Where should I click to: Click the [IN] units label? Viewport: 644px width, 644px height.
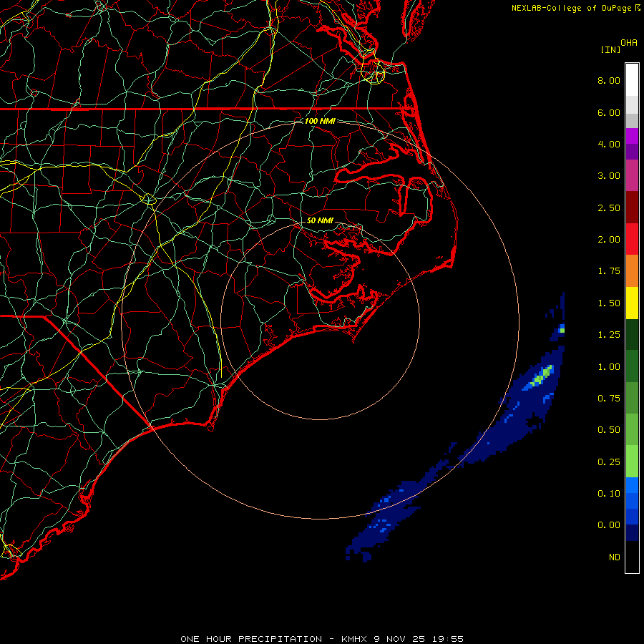[610, 49]
